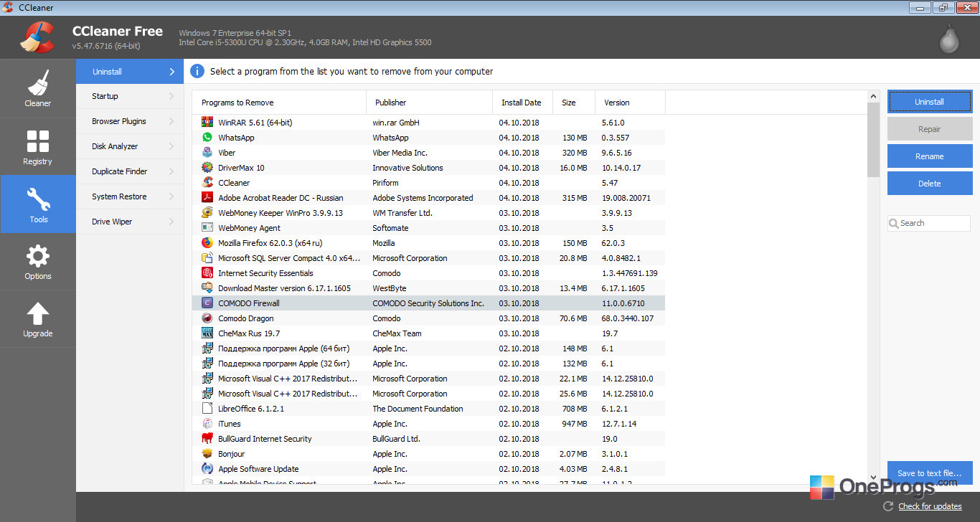Viewport: 980px width, 522px height.
Task: Click the Rename button
Action: tap(930, 156)
